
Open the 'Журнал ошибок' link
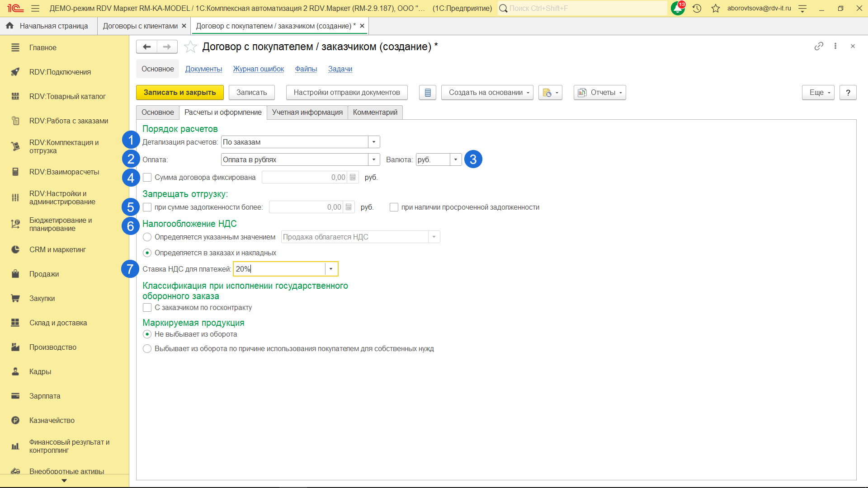click(x=258, y=69)
